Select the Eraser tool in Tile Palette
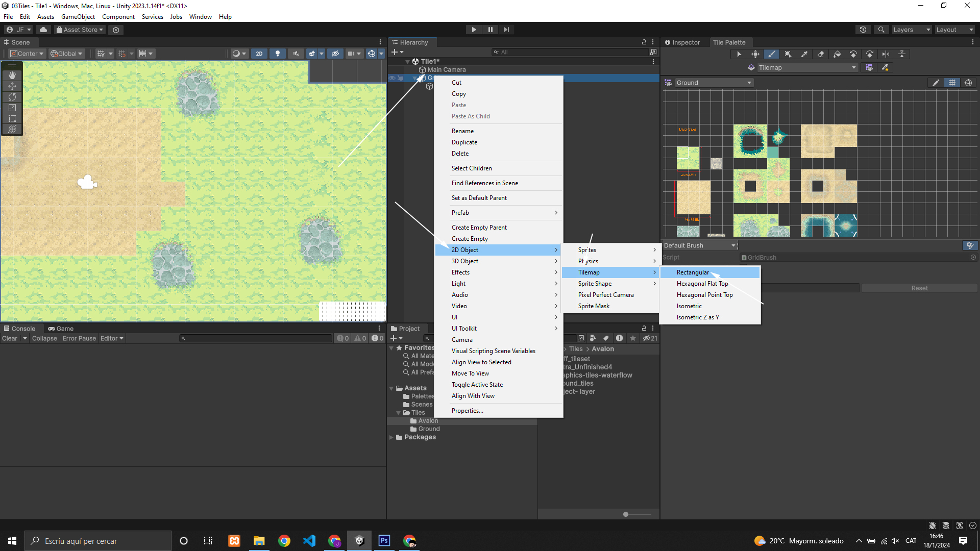Viewport: 980px width, 551px height. (x=821, y=54)
